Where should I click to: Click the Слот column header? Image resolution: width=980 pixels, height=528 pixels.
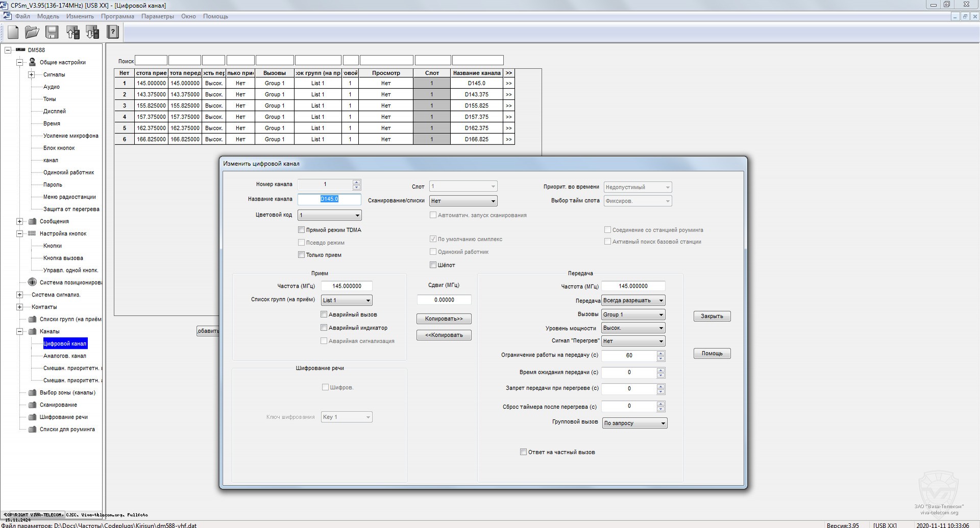(x=432, y=73)
